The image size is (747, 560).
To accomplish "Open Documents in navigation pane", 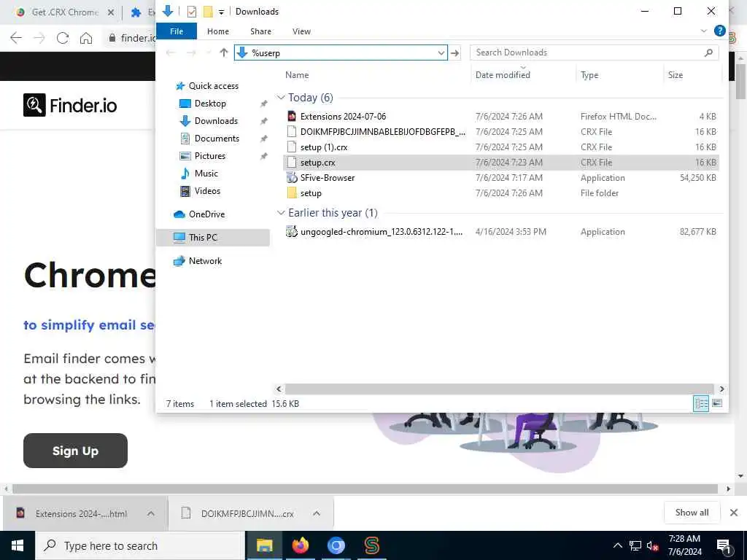I will 217,139.
